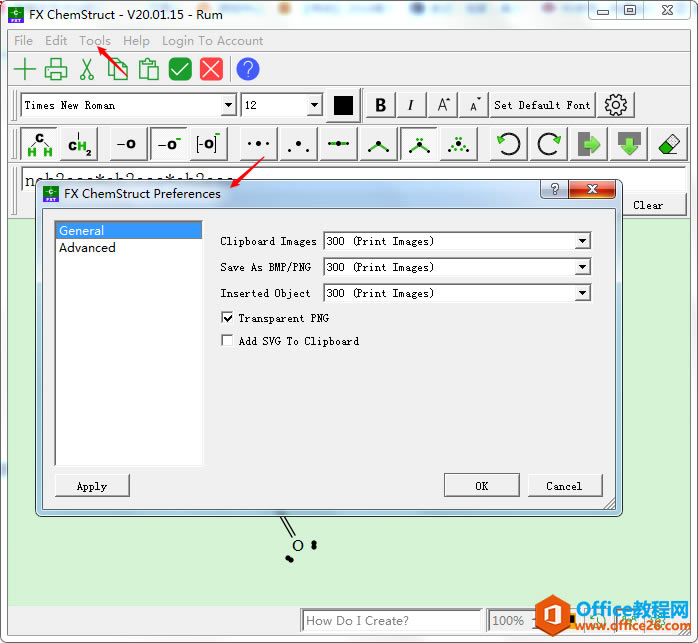
Task: Decrease font size with small A icon
Action: click(x=474, y=105)
